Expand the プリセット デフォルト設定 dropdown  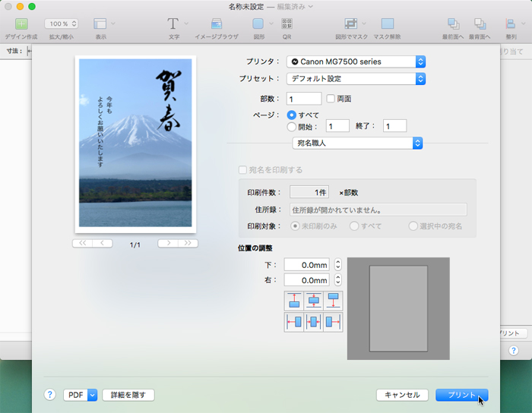[x=356, y=78]
